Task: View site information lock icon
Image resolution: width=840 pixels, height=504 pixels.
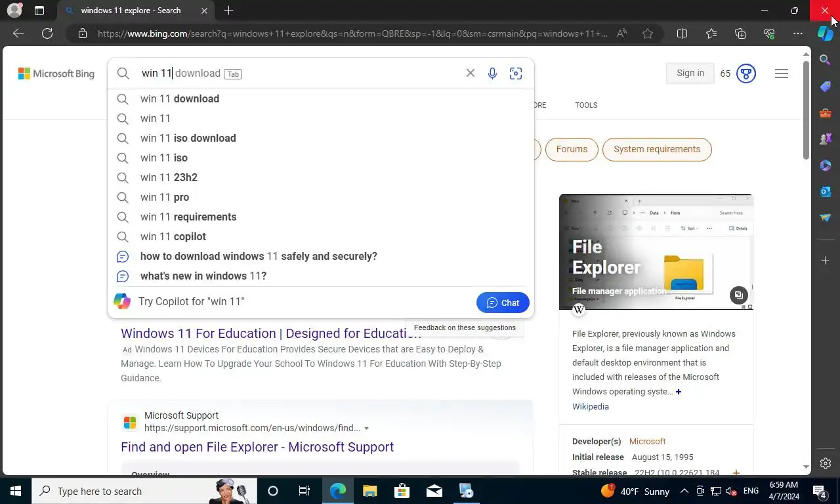Action: click(x=83, y=33)
